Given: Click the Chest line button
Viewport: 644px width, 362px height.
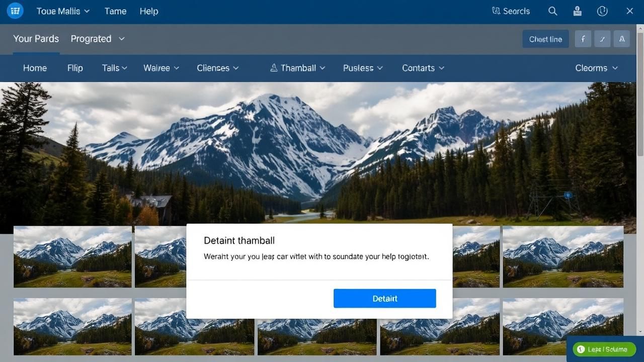Looking at the screenshot, I should (x=545, y=39).
